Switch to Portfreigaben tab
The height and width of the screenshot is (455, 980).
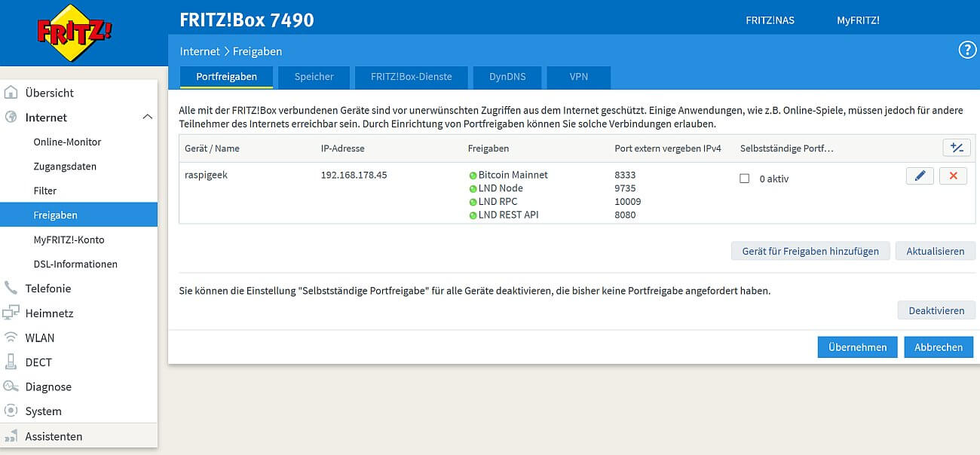click(x=226, y=77)
